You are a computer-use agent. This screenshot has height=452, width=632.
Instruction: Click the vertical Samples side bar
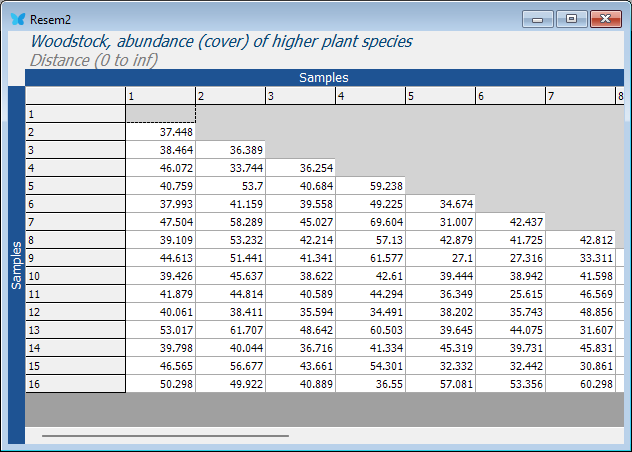tap(15, 265)
